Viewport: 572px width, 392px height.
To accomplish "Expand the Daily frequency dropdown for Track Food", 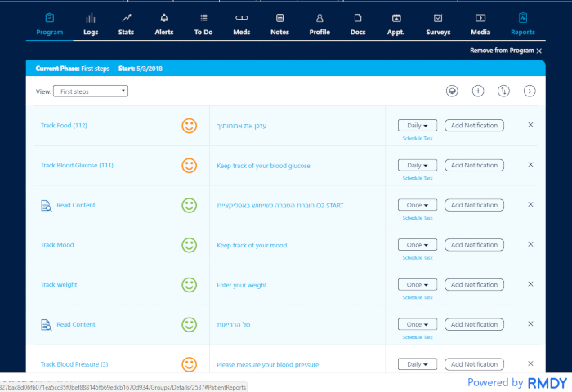I will 418,126.
